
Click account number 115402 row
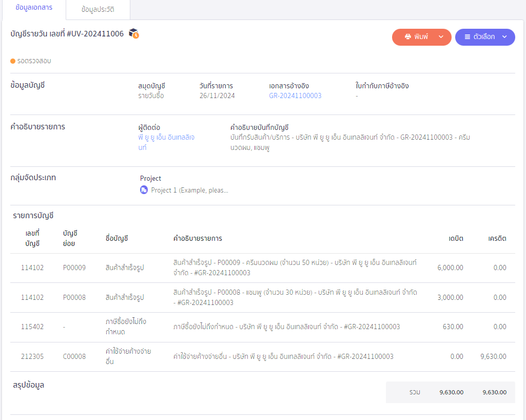click(x=32, y=327)
